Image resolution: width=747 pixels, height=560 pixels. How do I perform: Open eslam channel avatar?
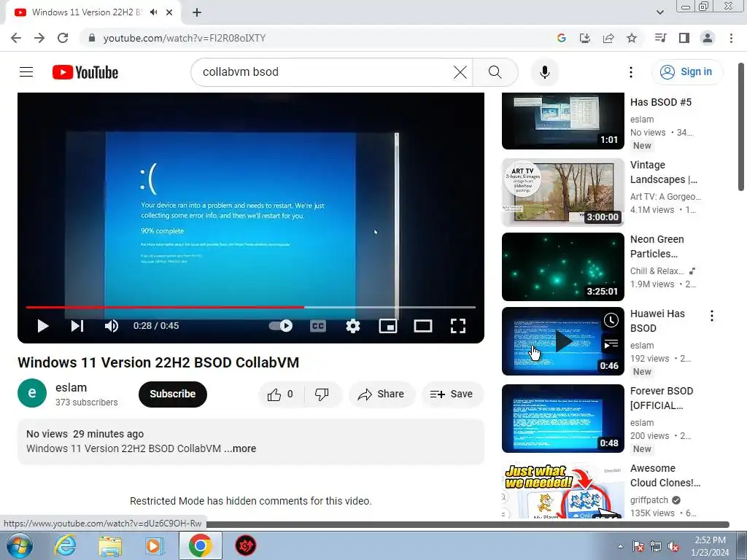(32, 393)
